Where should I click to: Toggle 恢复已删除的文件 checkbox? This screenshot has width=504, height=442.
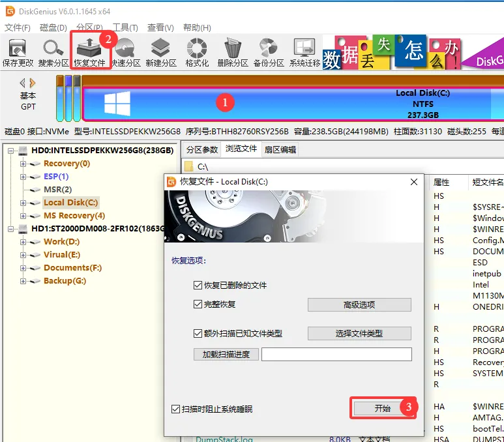tap(198, 285)
